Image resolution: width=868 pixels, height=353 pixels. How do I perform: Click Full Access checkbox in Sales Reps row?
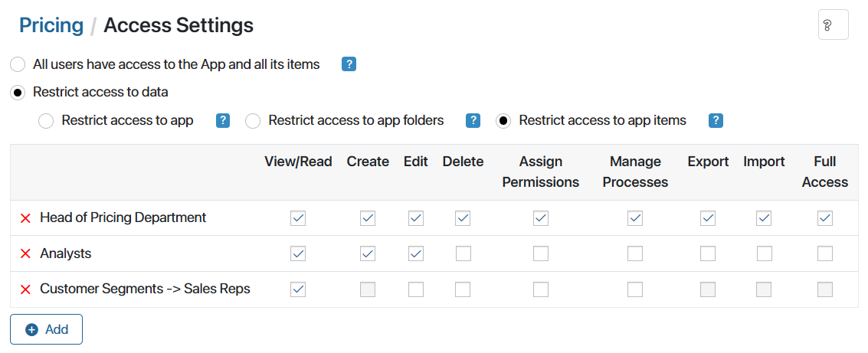click(825, 289)
